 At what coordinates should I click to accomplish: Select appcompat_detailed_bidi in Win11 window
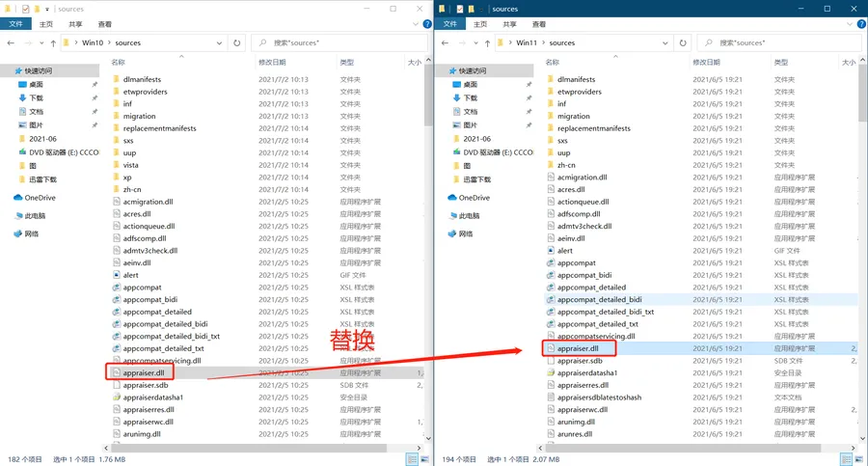[x=599, y=299]
